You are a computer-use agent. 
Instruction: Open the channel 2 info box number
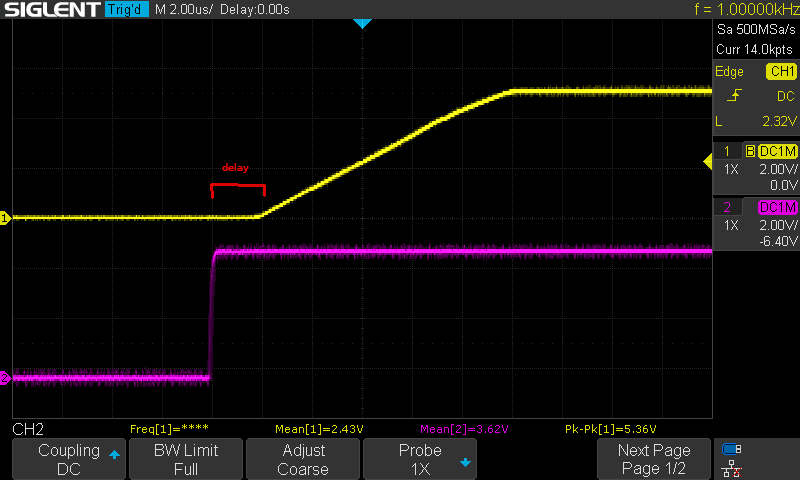tap(727, 207)
